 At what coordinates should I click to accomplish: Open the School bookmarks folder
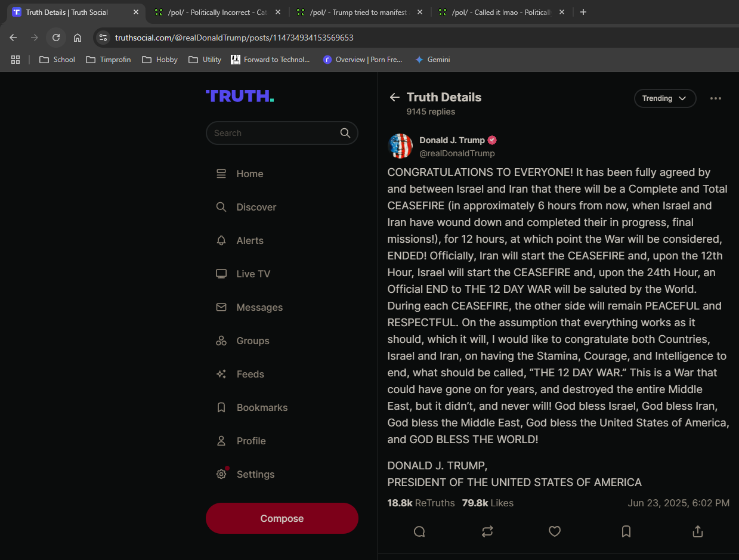pos(57,60)
